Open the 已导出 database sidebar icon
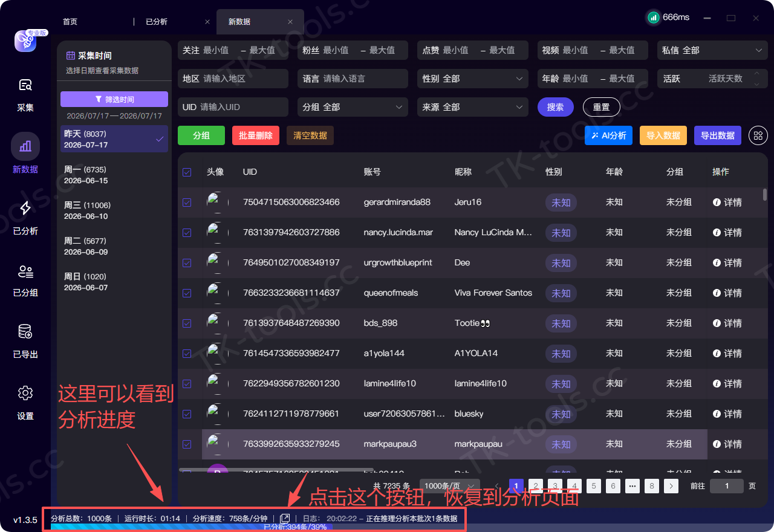 (25, 331)
